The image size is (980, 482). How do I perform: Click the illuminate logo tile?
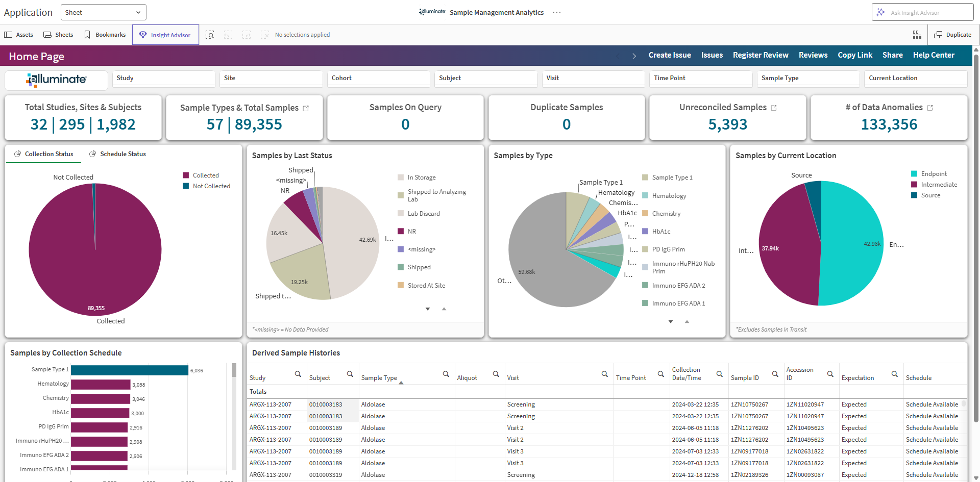point(56,80)
